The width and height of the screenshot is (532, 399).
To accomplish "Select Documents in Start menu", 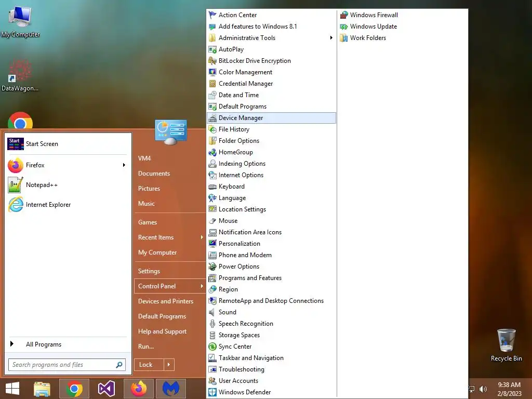I will pyautogui.click(x=154, y=174).
